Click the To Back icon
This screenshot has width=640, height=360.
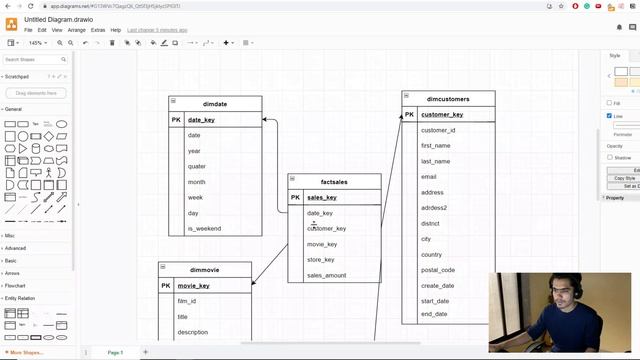(138, 43)
